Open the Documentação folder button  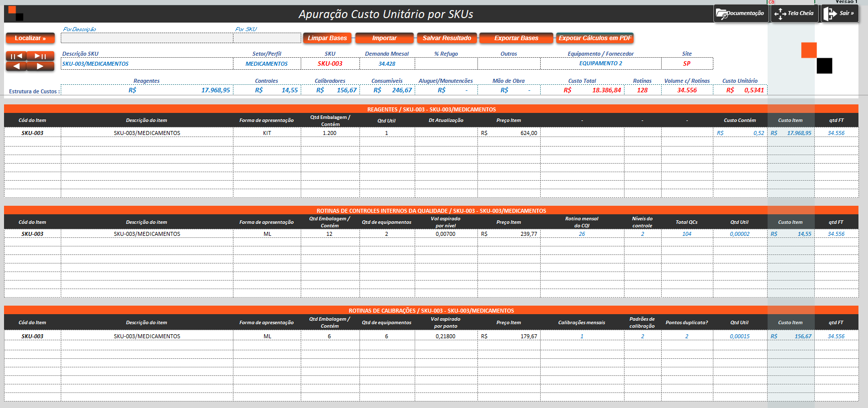[x=741, y=14]
